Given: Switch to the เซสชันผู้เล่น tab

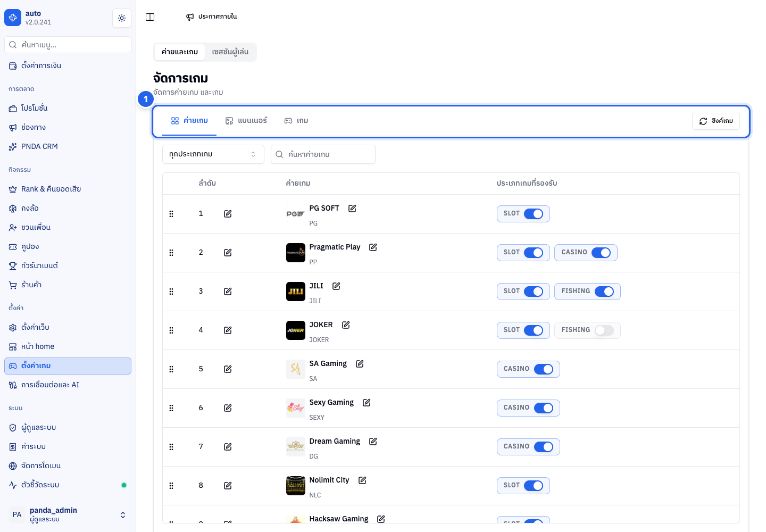Looking at the screenshot, I should pos(230,52).
